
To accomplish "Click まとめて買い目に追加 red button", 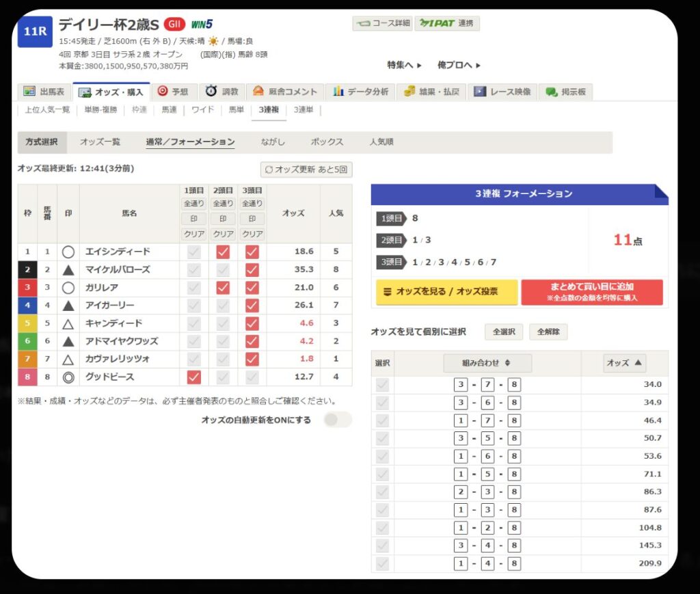I will click(592, 292).
